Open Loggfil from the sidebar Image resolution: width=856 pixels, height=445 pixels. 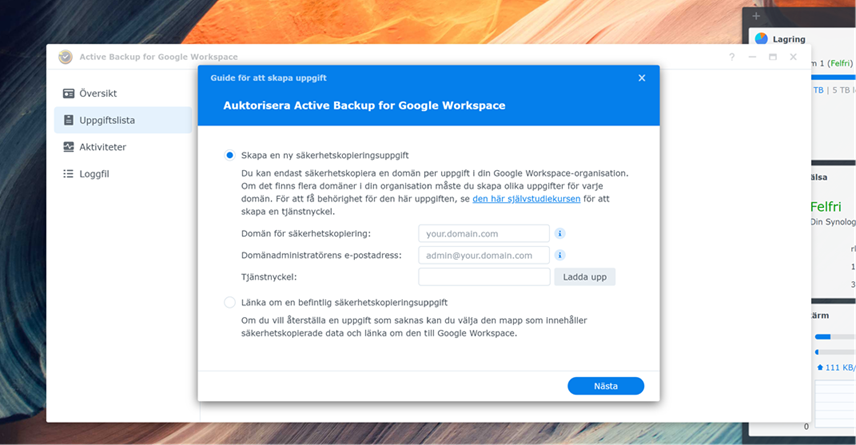point(123,174)
